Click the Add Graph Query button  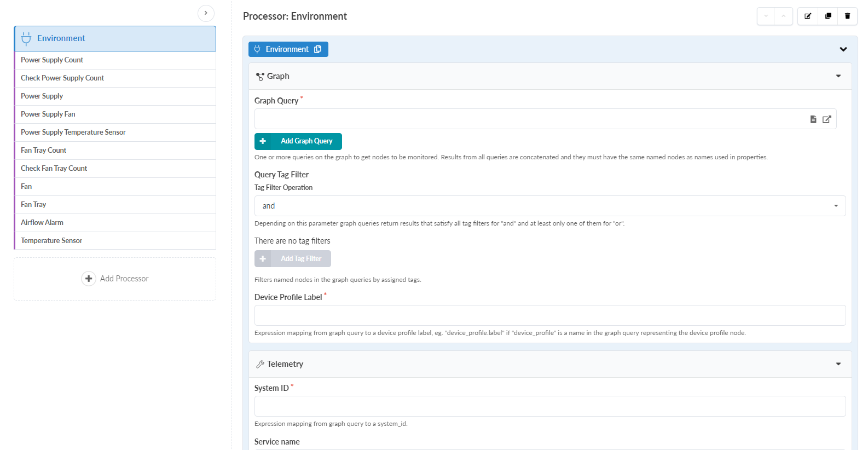(298, 141)
